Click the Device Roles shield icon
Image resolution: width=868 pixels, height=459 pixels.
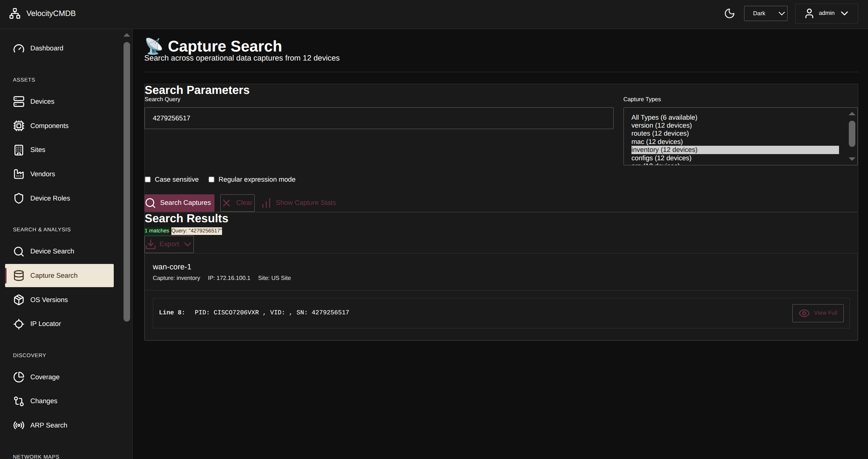point(19,198)
